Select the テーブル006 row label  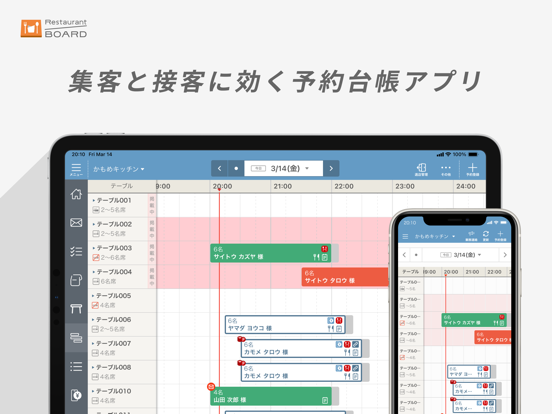(113, 320)
